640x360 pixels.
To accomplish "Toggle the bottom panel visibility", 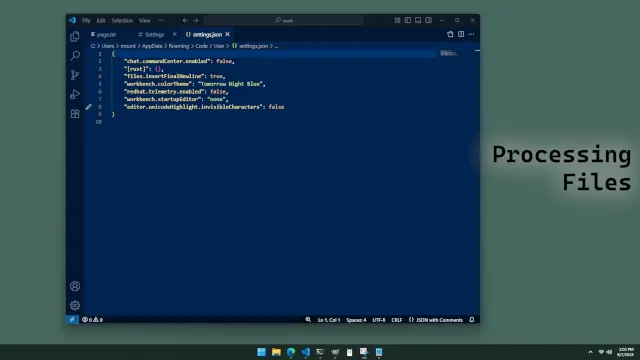I will 418,20.
